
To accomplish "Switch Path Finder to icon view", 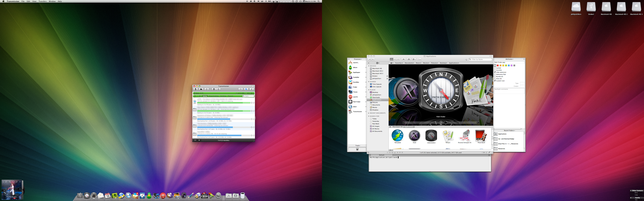I will [392, 59].
